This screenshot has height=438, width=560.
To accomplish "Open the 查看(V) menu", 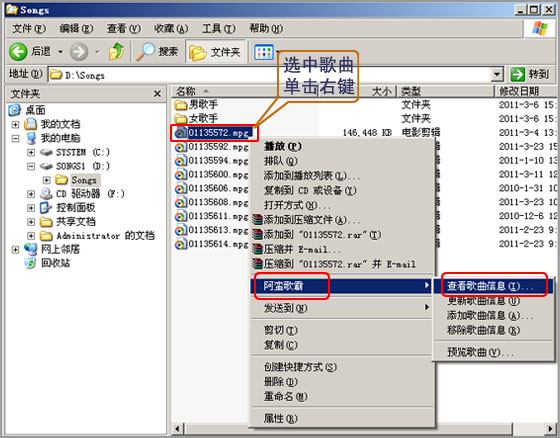I will 124,28.
